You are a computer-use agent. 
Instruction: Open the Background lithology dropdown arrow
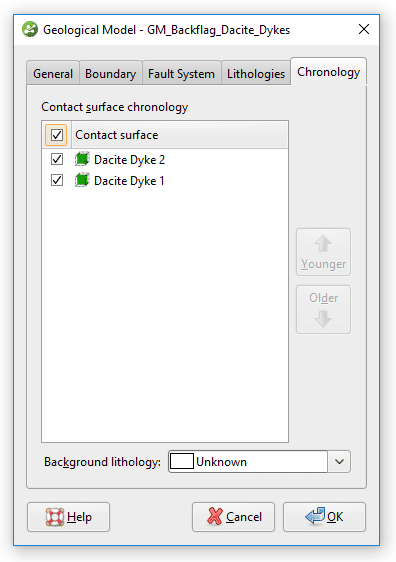point(339,462)
